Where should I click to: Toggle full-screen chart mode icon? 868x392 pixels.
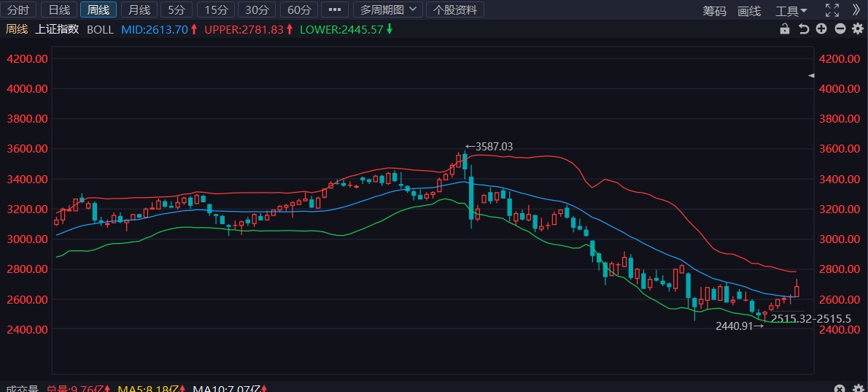point(832,10)
